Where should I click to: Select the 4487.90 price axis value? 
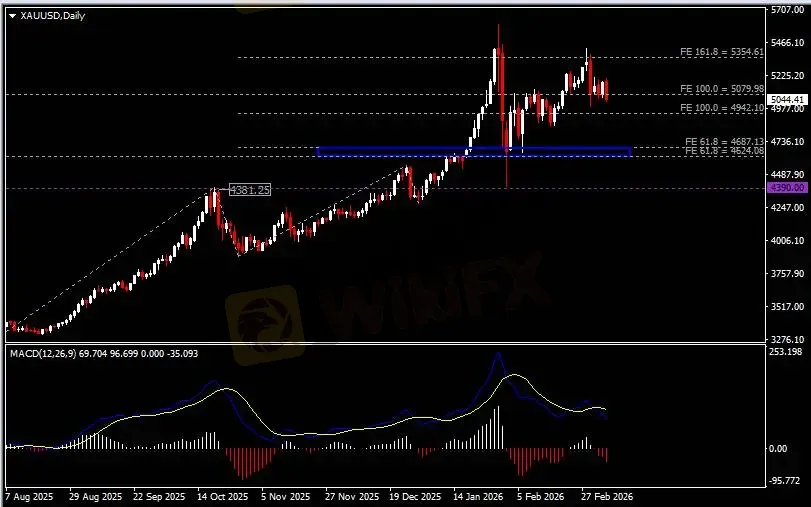click(787, 175)
